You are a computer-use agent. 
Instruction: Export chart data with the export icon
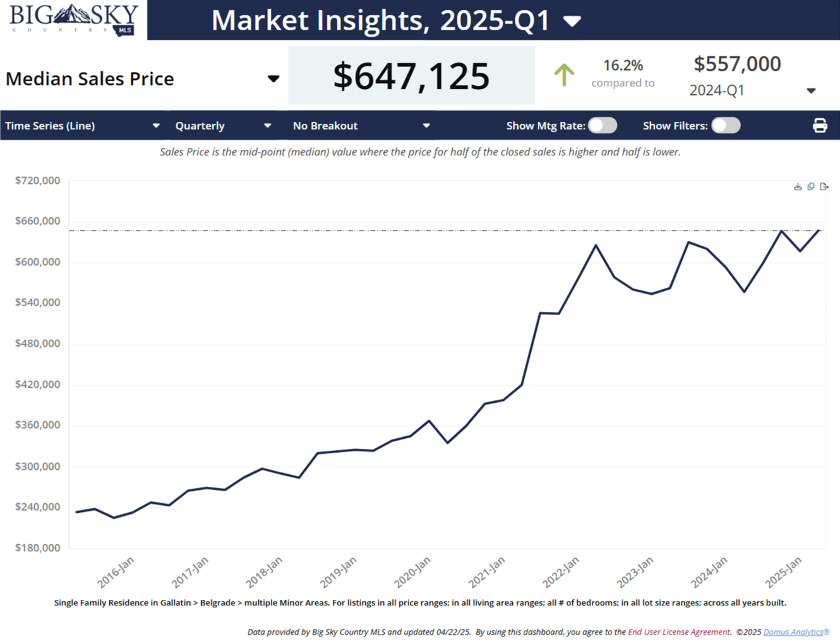click(824, 187)
